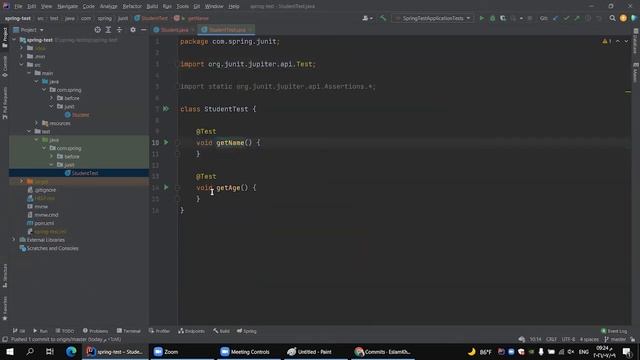Fold the getAge method body
The height and width of the screenshot is (360, 640).
[178, 188]
